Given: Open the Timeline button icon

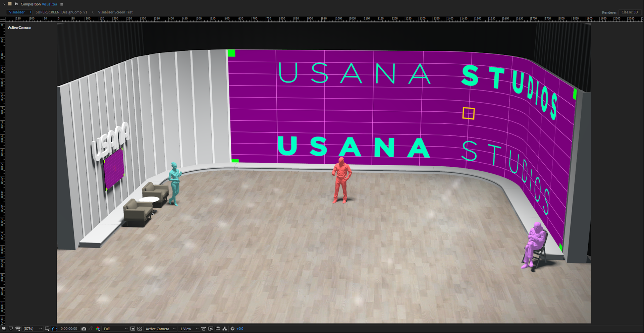Looking at the screenshot, I should tap(218, 329).
